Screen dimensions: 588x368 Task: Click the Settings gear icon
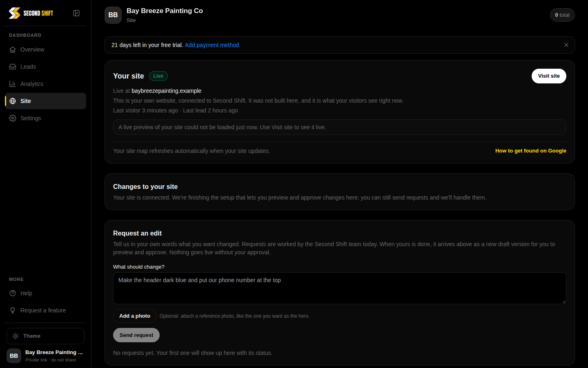pyautogui.click(x=13, y=118)
